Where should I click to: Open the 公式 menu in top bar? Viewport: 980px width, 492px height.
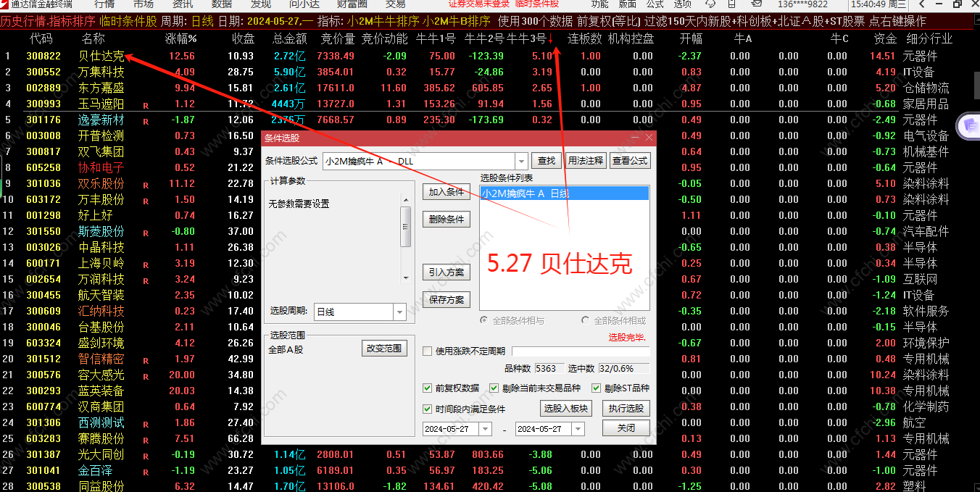click(x=655, y=4)
